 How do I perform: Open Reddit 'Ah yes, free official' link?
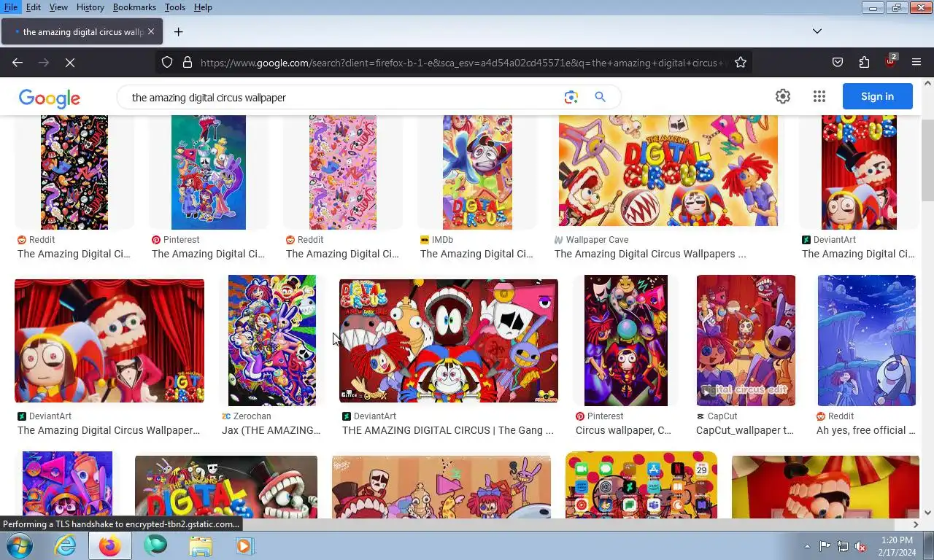pos(865,430)
